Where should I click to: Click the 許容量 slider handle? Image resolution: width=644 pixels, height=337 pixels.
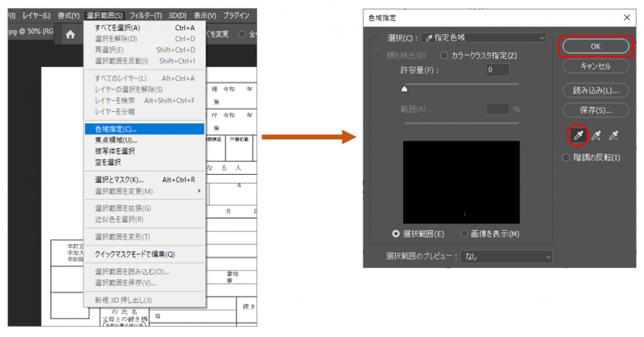pyautogui.click(x=404, y=89)
